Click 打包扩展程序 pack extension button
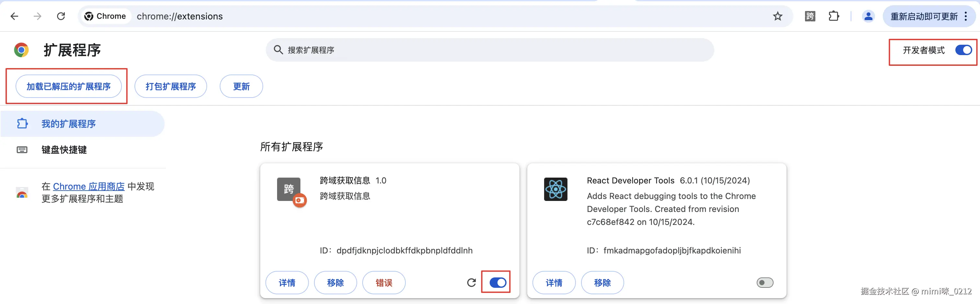Image resolution: width=980 pixels, height=304 pixels. (171, 86)
